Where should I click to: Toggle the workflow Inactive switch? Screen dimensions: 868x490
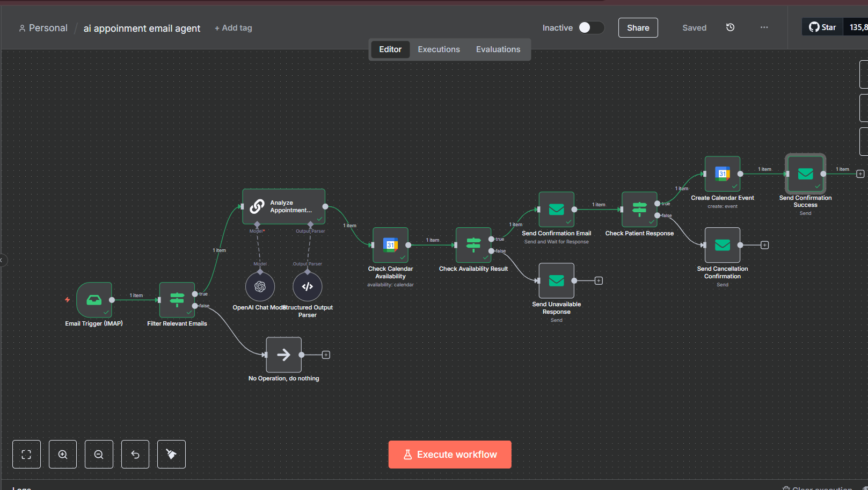591,28
